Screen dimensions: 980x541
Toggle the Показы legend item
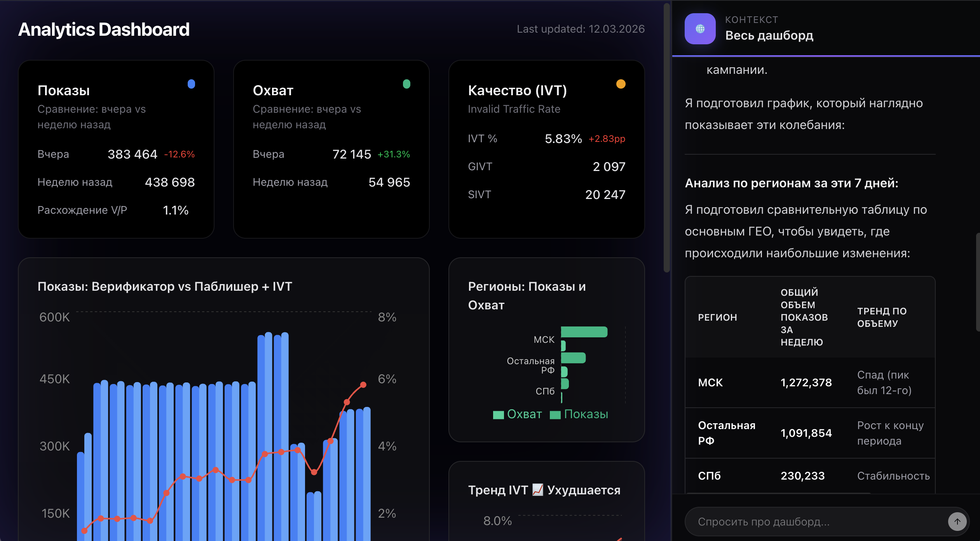[x=586, y=414]
